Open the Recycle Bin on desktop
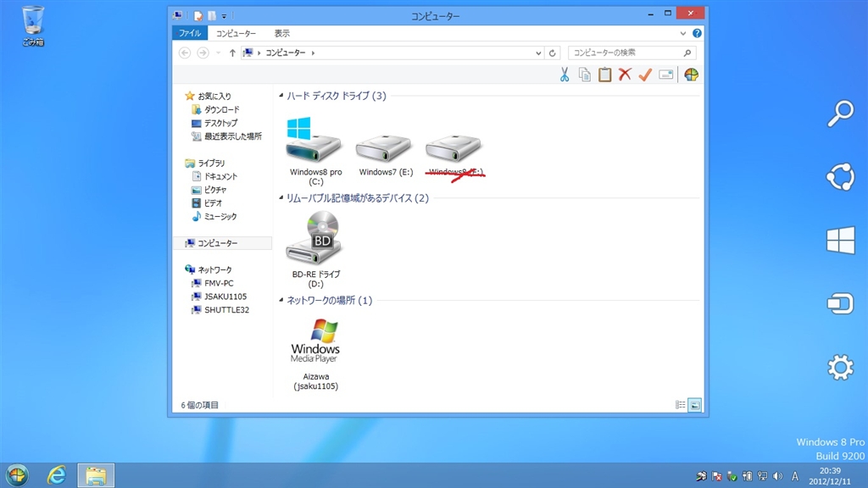 click(x=33, y=26)
